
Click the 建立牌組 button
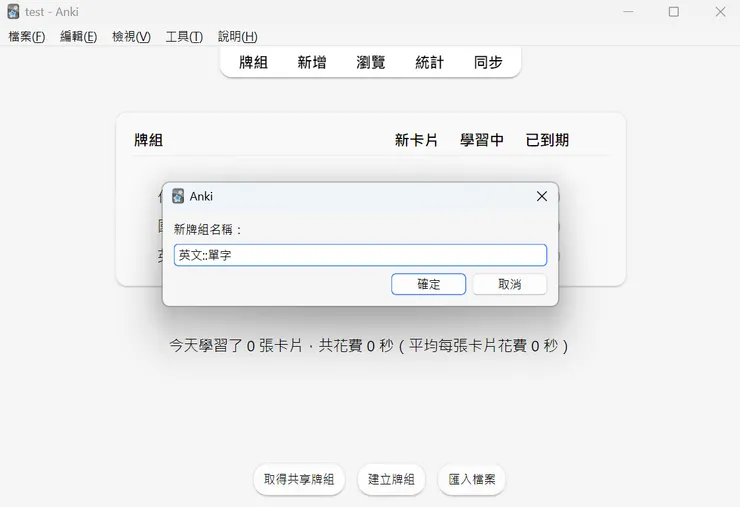[x=391, y=480]
